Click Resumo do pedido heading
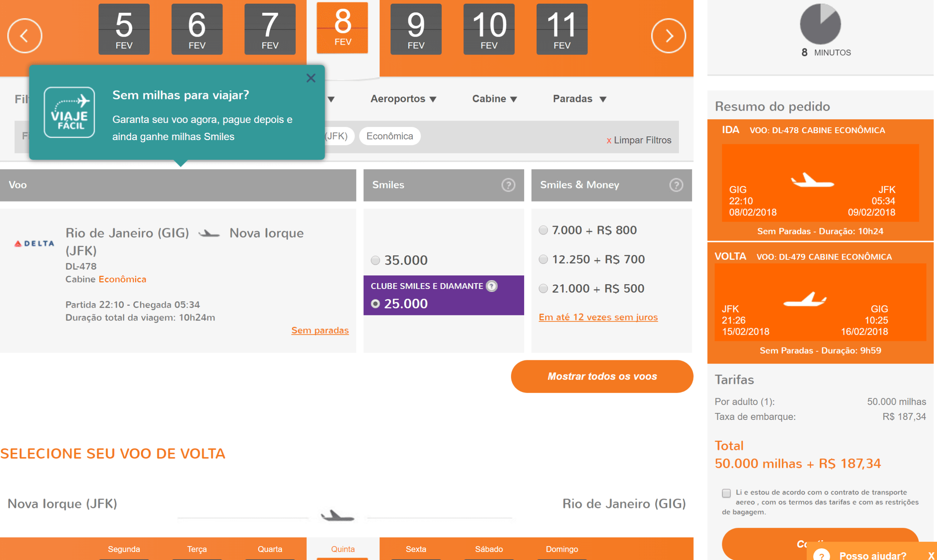 pos(772,106)
